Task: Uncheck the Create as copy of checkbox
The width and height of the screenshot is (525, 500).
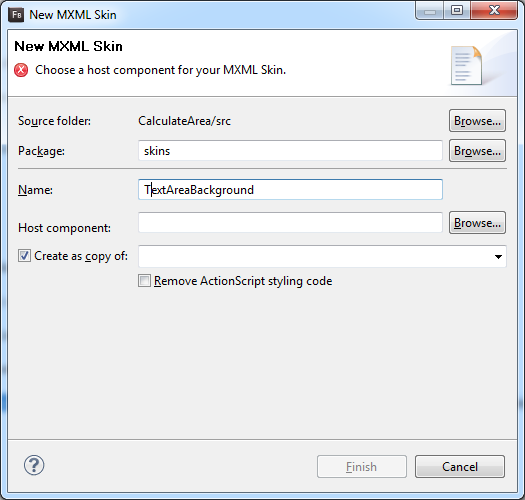Action: (x=24, y=256)
